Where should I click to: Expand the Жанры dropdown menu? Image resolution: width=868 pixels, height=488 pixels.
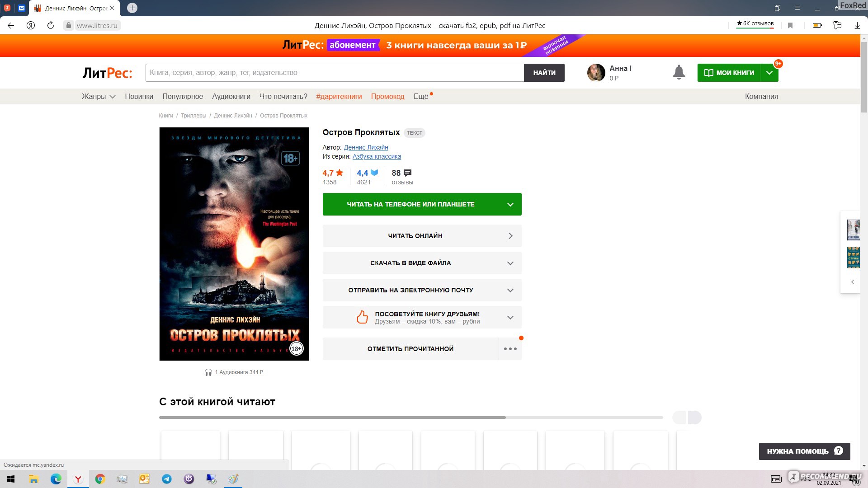click(99, 96)
